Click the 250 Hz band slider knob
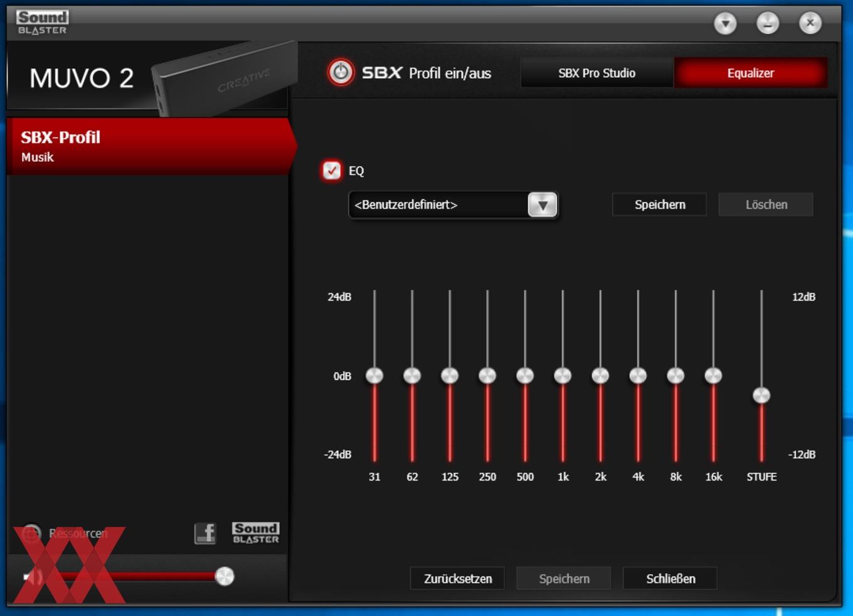853x616 pixels. (x=487, y=375)
